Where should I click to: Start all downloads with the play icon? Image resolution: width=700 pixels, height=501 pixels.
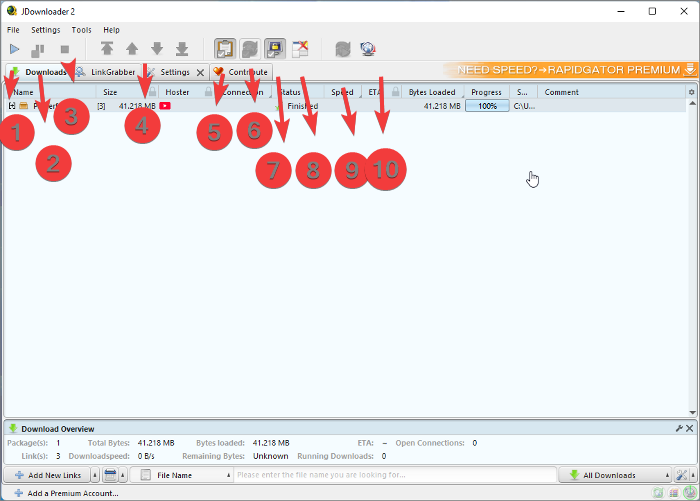click(x=14, y=49)
